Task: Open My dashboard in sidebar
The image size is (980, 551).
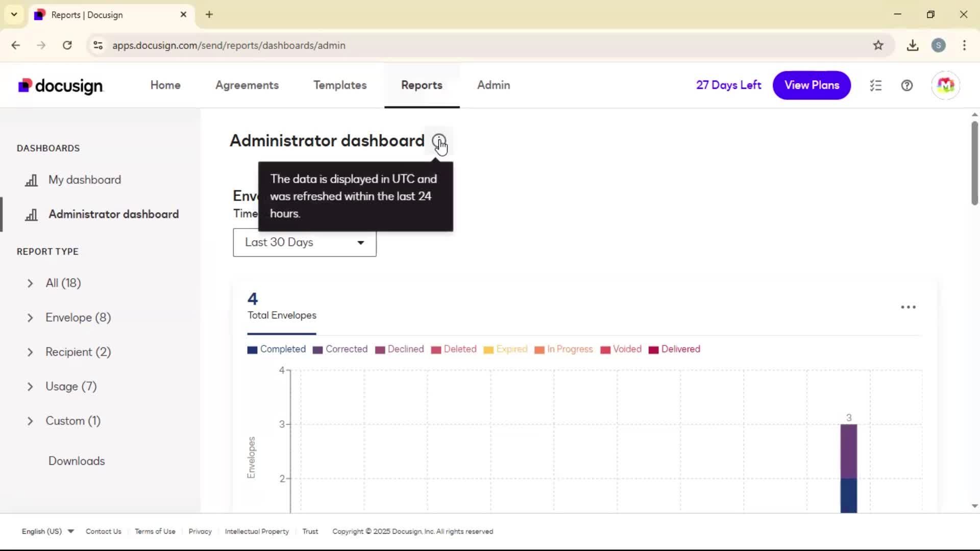Action: point(85,180)
